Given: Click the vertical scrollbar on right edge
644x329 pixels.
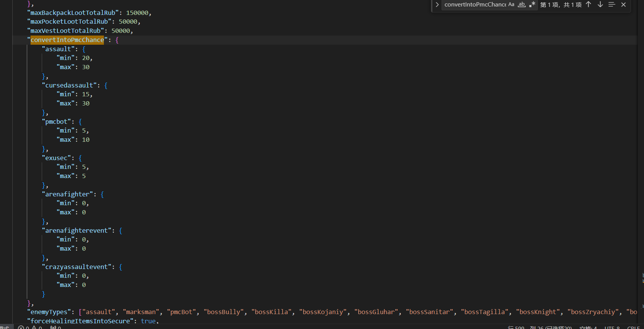Looking at the screenshot, I should (x=641, y=153).
